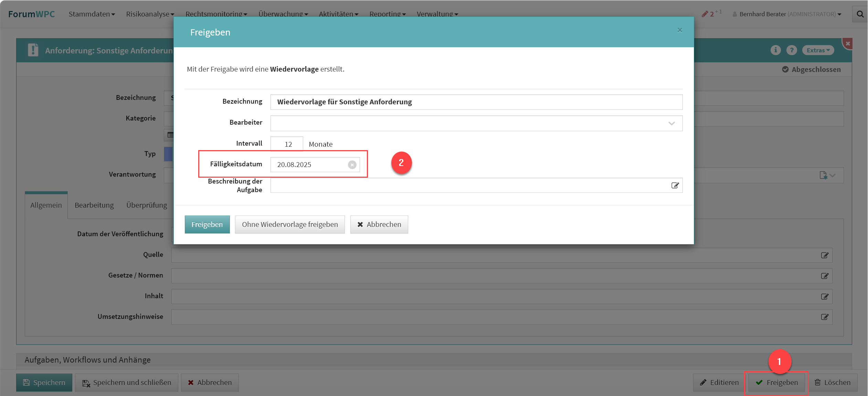Click edit icon in Quelle field
The image size is (868, 396).
pyautogui.click(x=825, y=255)
